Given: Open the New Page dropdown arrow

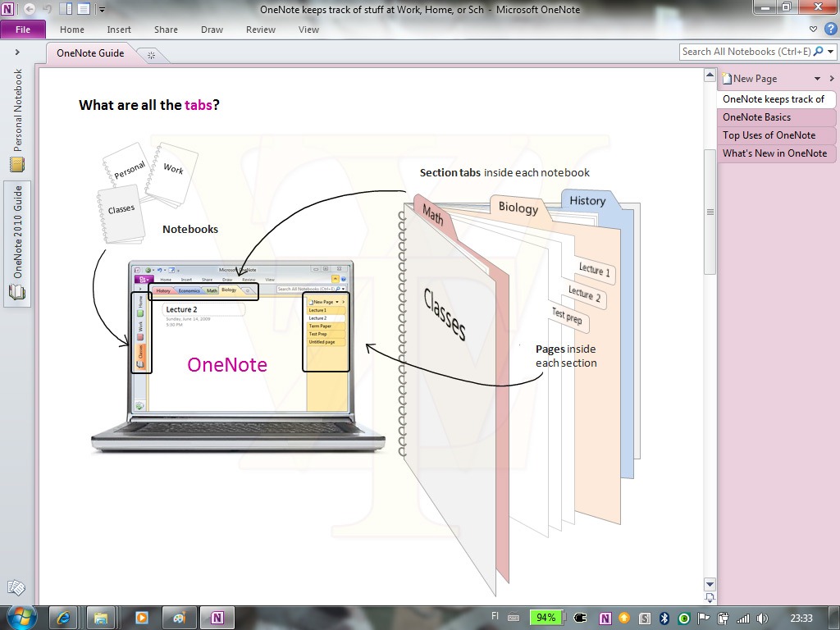Looking at the screenshot, I should (817, 79).
